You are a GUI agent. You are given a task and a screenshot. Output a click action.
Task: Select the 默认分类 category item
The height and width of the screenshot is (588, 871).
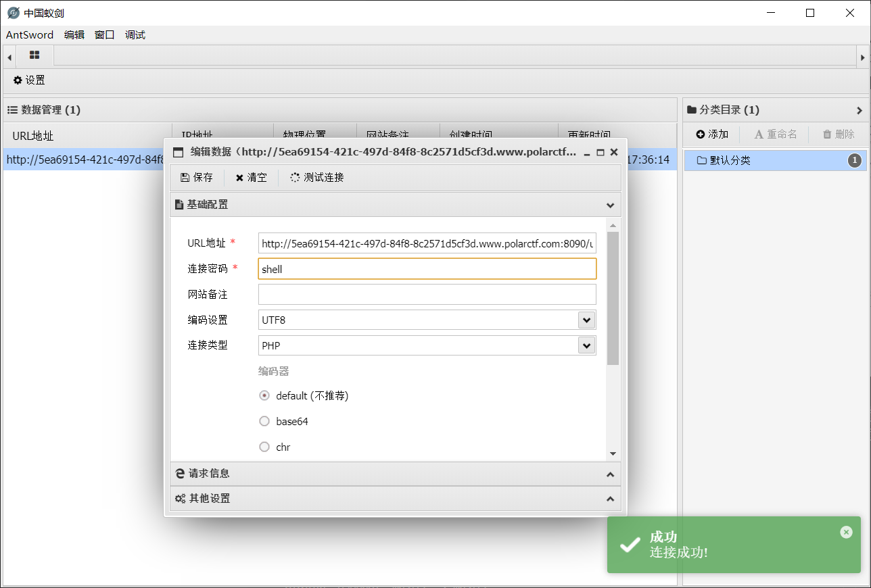click(x=776, y=161)
